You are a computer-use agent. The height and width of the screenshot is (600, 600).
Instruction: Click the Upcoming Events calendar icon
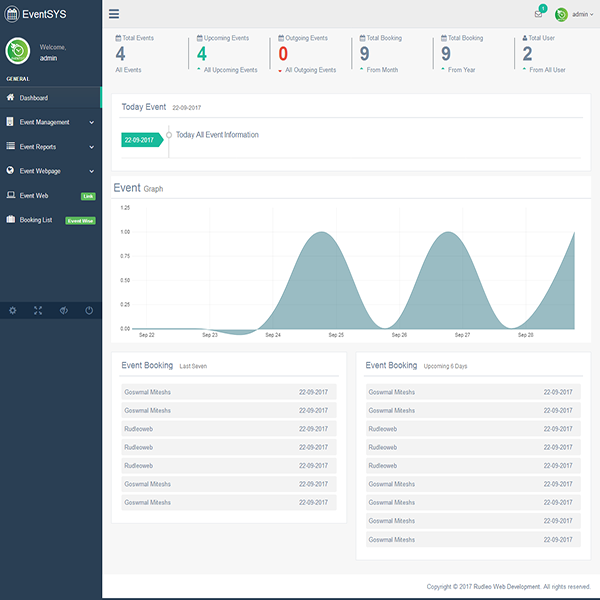[x=200, y=38]
